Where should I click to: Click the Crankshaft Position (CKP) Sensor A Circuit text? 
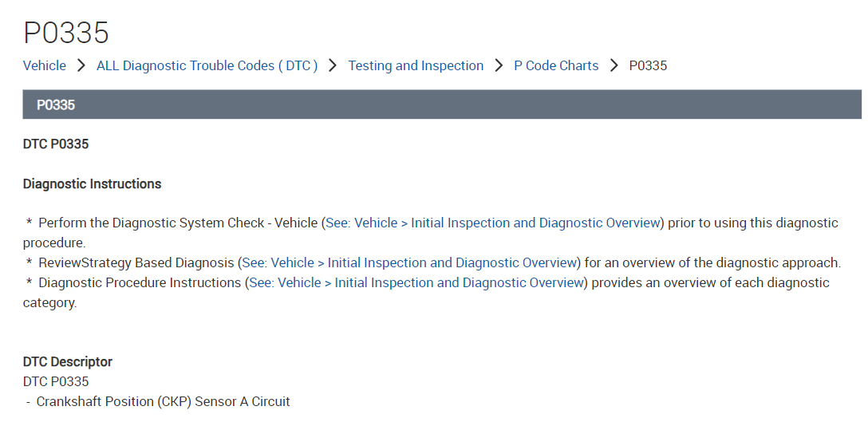tap(163, 401)
